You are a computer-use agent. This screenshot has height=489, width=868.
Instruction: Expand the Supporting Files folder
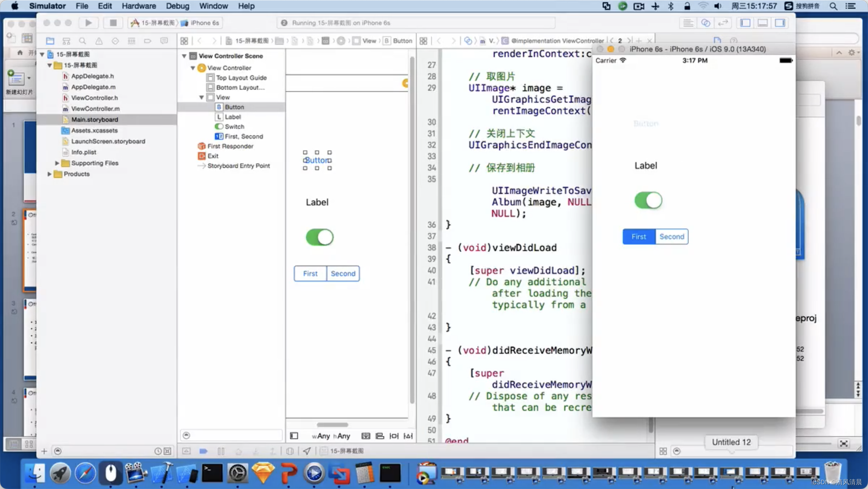57,163
